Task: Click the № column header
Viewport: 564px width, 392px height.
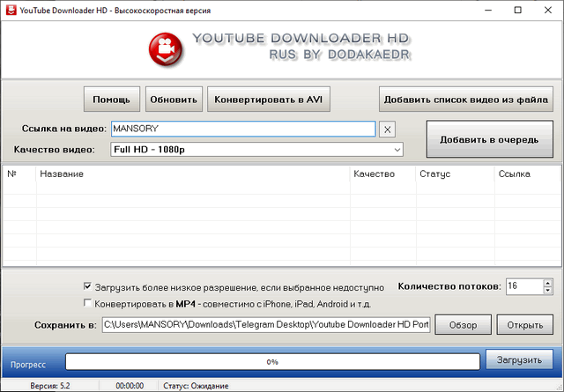Action: click(19, 174)
